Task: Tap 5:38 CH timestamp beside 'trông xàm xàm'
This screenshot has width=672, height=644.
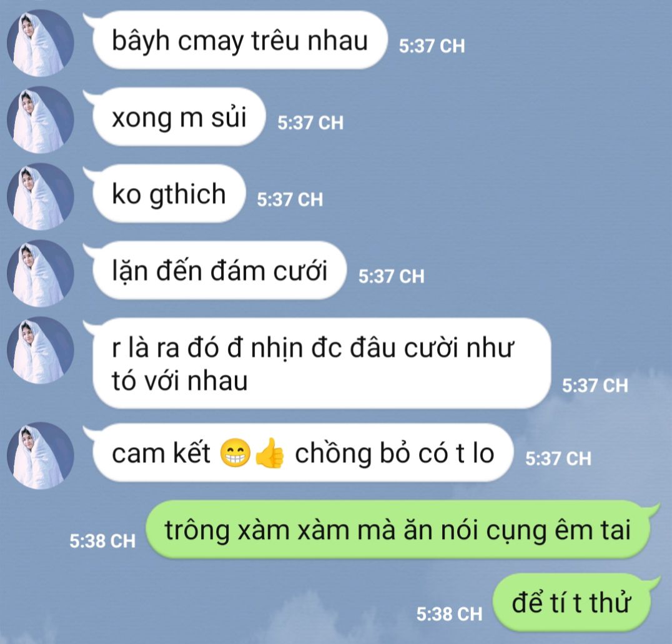Action: click(x=102, y=541)
